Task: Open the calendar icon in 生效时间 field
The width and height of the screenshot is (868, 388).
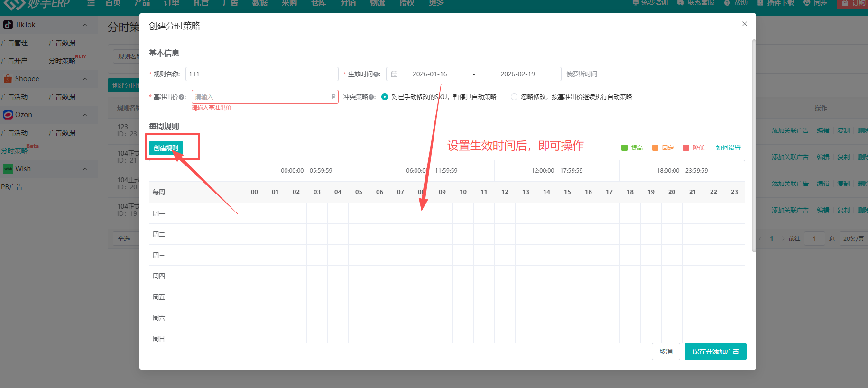Action: (394, 74)
